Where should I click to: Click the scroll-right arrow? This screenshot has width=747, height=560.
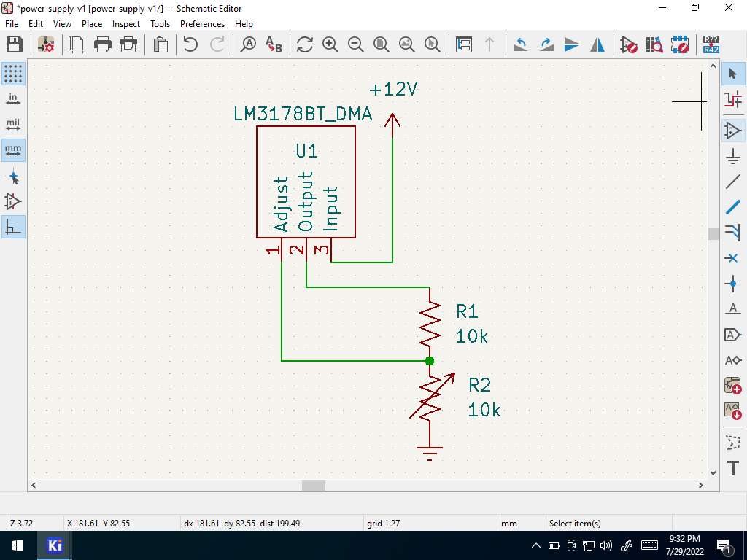click(701, 485)
